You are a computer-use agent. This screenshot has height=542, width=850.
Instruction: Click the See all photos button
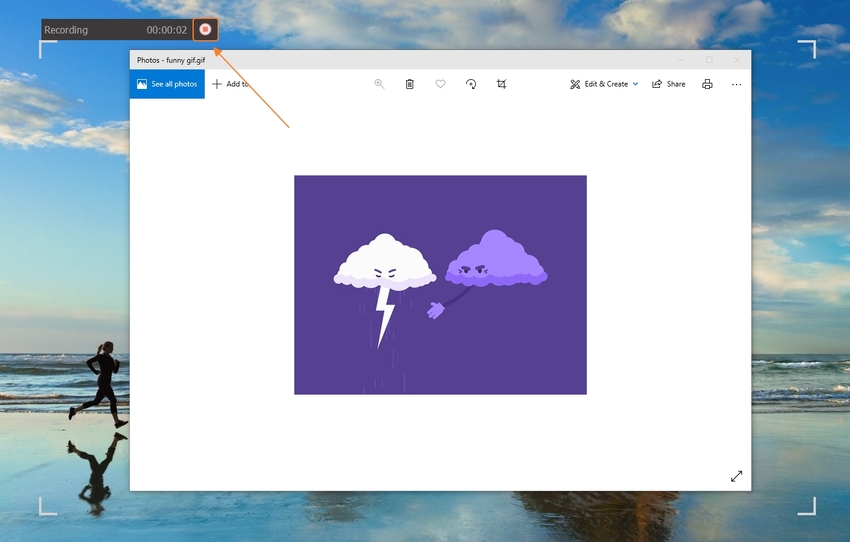point(167,84)
